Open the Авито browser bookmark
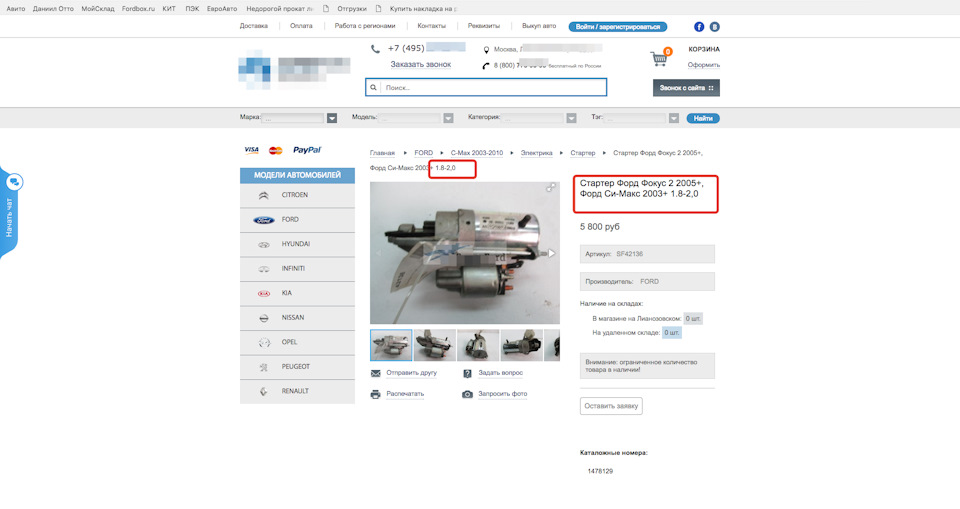 pos(16,9)
